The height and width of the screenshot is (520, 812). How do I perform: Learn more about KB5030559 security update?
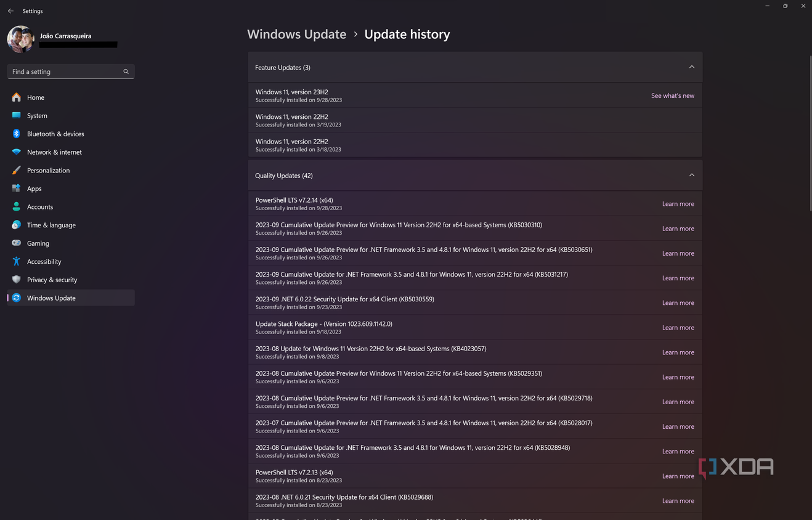click(678, 303)
